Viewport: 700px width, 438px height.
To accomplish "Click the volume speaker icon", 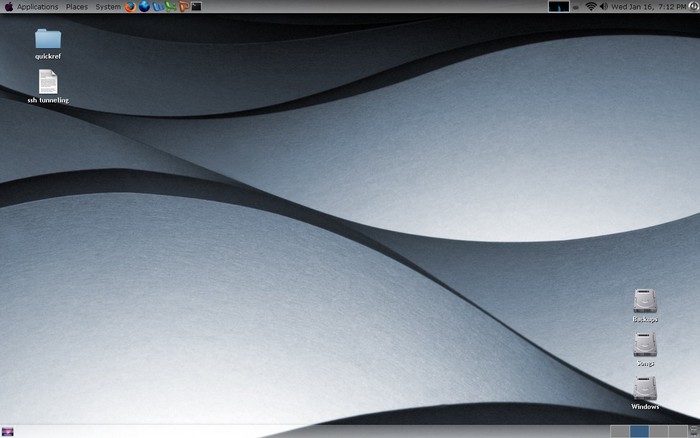I will click(x=604, y=7).
